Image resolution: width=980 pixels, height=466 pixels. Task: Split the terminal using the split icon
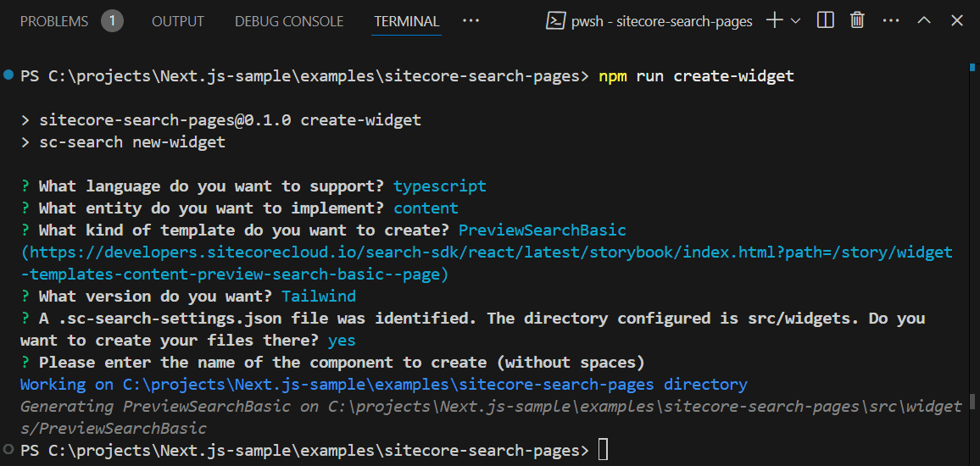pyautogui.click(x=825, y=20)
